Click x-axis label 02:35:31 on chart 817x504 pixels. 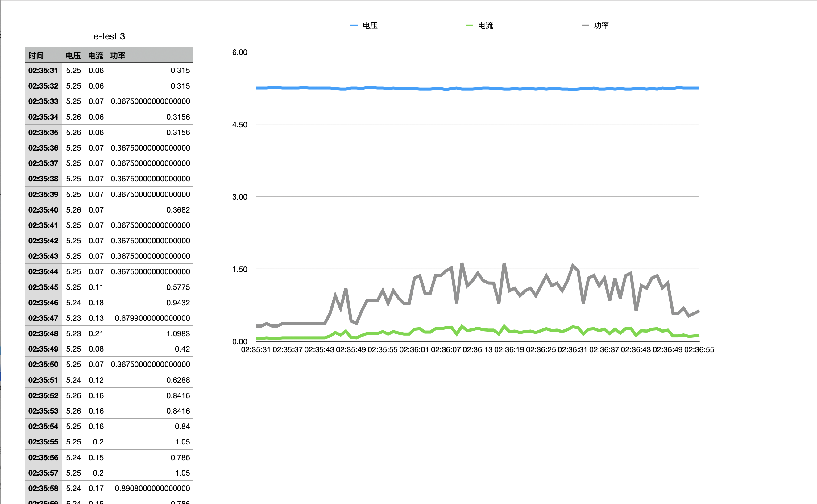pyautogui.click(x=256, y=350)
